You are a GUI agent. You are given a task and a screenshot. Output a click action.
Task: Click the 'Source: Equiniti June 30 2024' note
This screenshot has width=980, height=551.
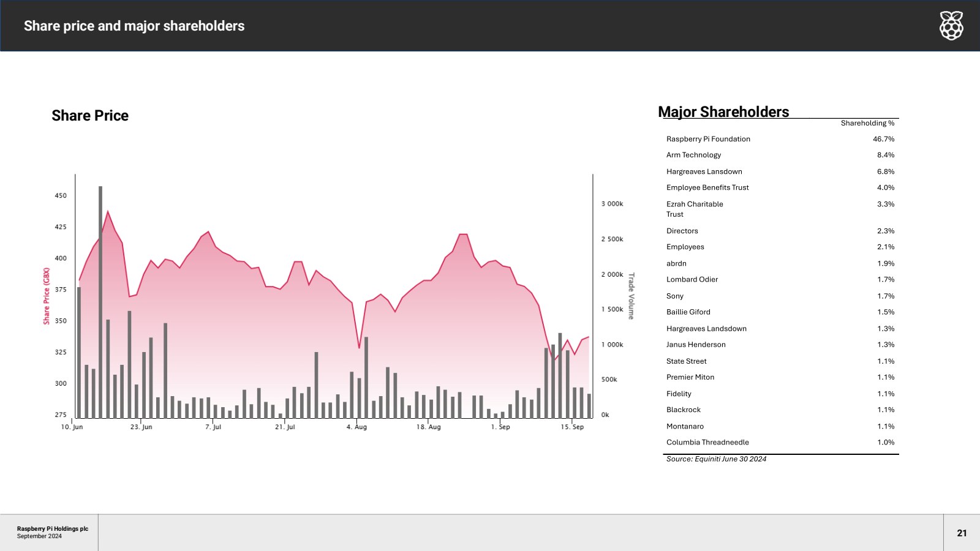716,459
